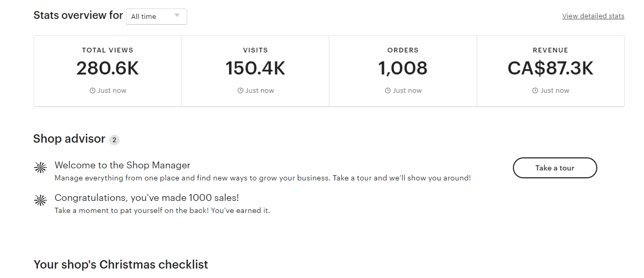Click the clock icon under Orders
The height and width of the screenshot is (278, 644).
click(388, 91)
